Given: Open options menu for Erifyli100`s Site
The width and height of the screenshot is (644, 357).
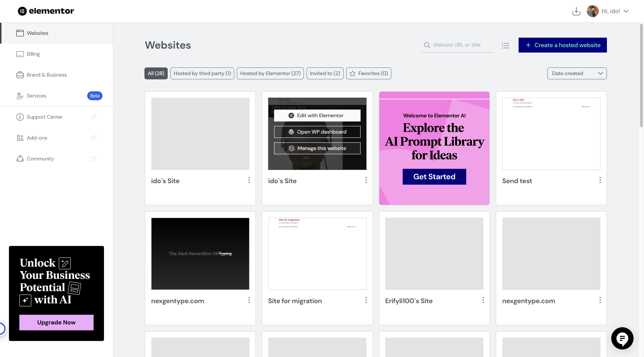Looking at the screenshot, I should tap(483, 300).
